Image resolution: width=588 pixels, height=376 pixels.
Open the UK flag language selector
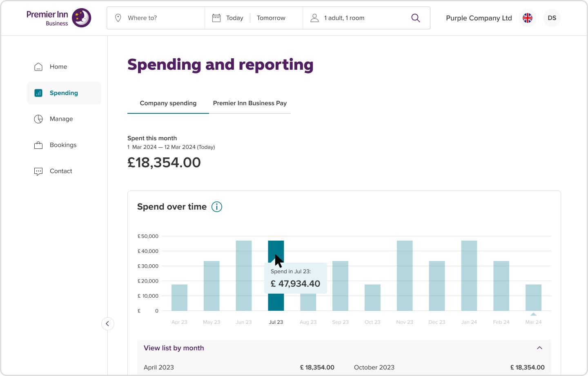[528, 18]
